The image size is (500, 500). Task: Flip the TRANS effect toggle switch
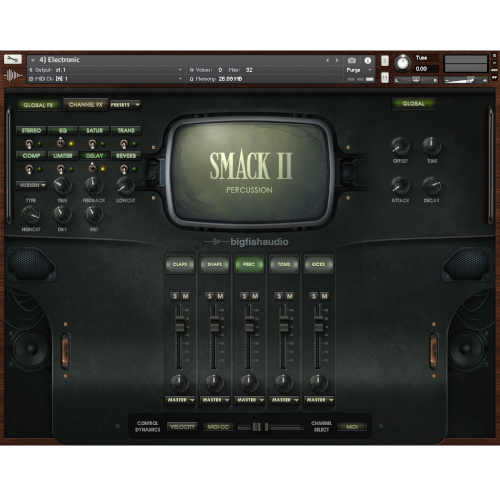(124, 144)
